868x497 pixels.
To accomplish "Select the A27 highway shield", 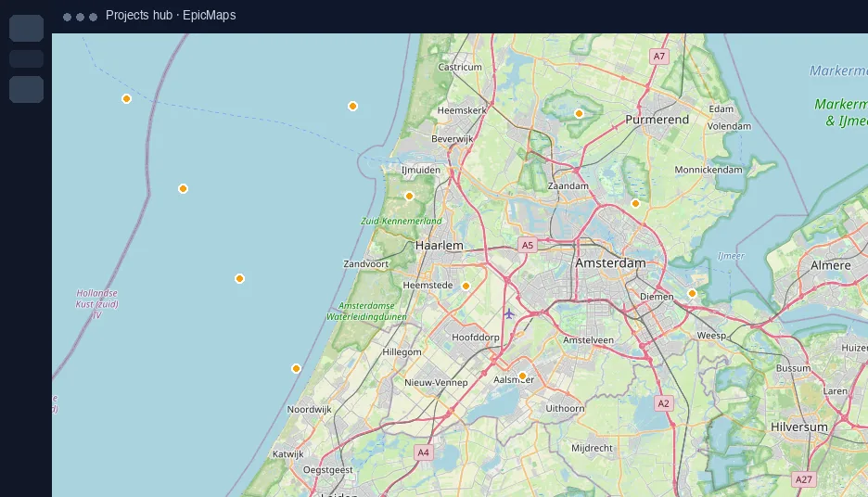I will (804, 479).
